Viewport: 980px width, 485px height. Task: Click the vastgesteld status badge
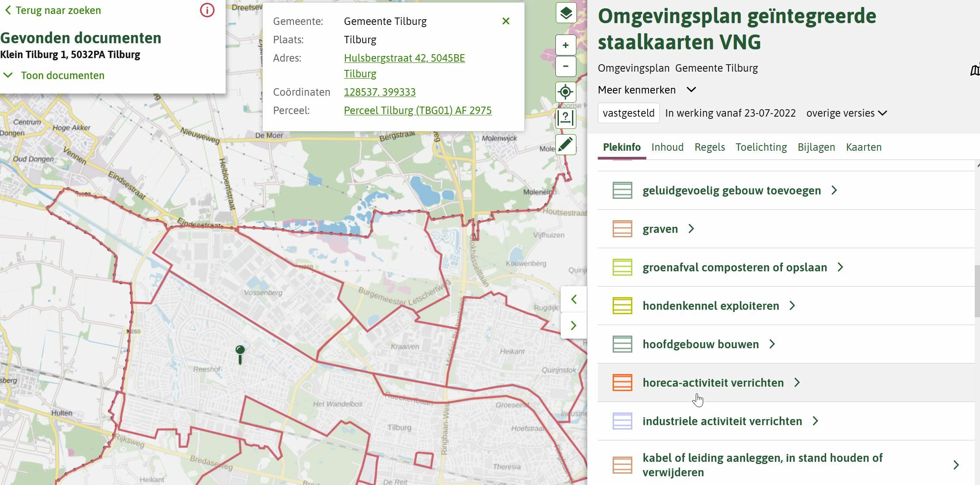click(628, 113)
